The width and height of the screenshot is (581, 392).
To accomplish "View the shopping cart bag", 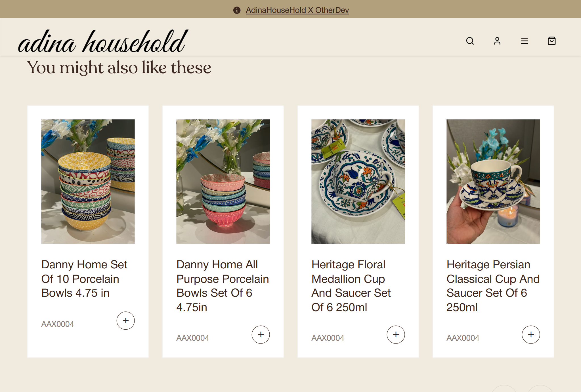I will pyautogui.click(x=551, y=41).
